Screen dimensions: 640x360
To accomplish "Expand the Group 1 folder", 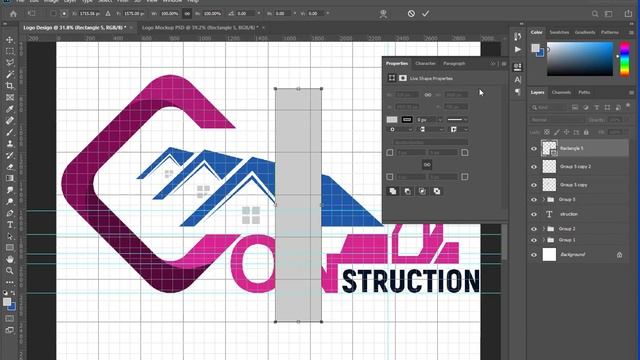I will click(544, 240).
